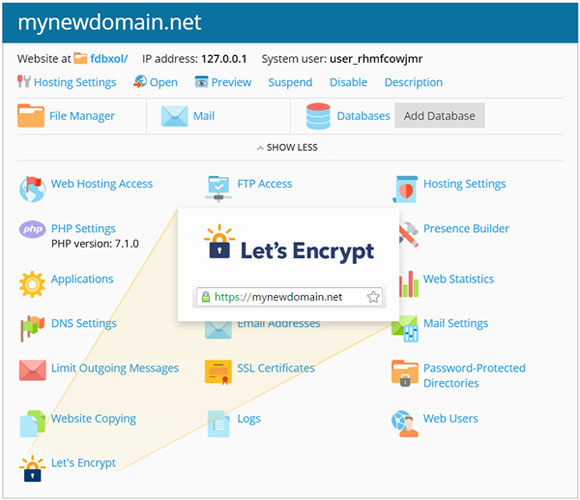The width and height of the screenshot is (580, 500).
Task: Open the Website Copying icon
Action: coord(33,424)
